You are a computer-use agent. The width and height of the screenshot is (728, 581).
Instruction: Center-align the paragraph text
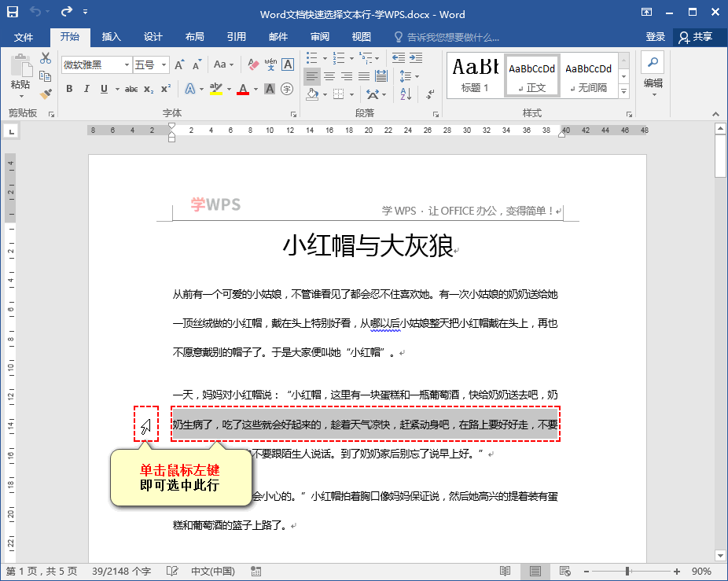pos(329,76)
